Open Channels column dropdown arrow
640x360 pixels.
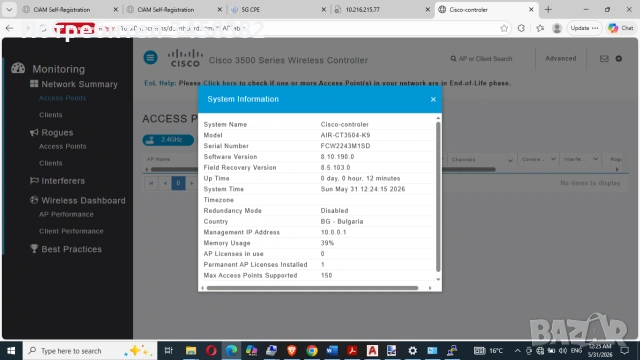510,160
